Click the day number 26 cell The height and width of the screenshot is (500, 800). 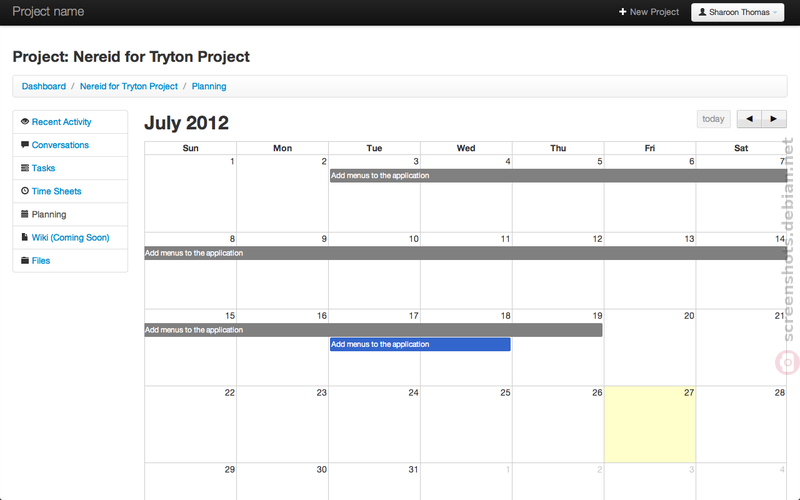click(x=558, y=424)
